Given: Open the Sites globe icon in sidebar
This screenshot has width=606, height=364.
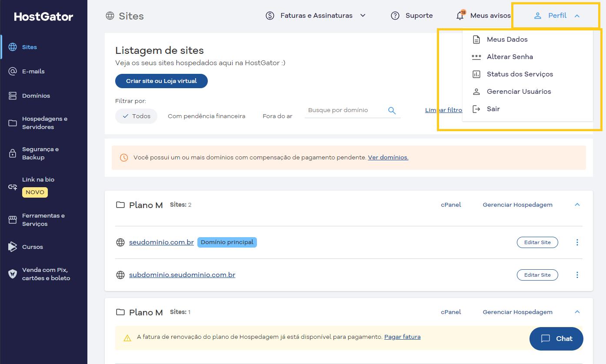Looking at the screenshot, I should coord(13,47).
